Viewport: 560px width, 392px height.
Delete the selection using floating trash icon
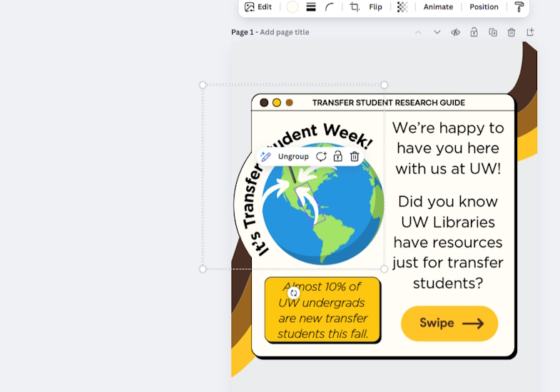coord(355,157)
